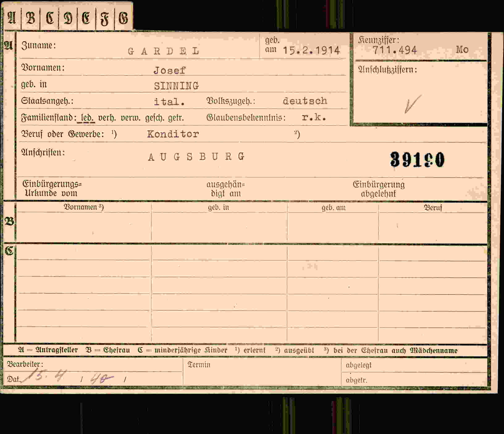Image resolution: width=504 pixels, height=434 pixels.
Task: Select index tab letter C at top
Action: [50, 18]
